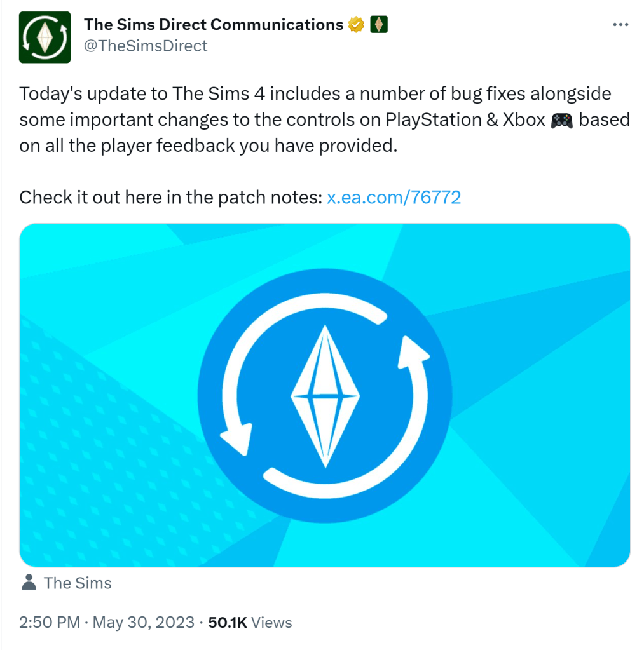Click the word PlayStation in tweet
The image size is (644, 650).
433,120
